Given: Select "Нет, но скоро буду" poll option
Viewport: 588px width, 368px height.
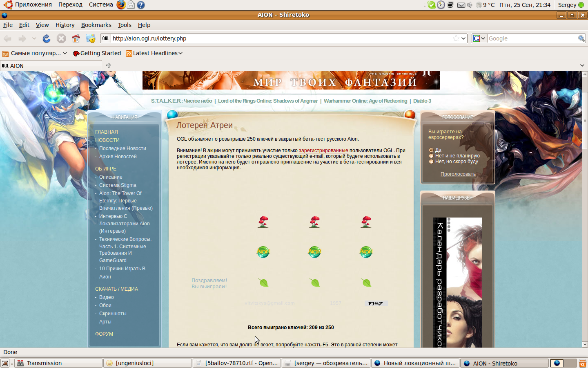Looking at the screenshot, I should click(431, 162).
